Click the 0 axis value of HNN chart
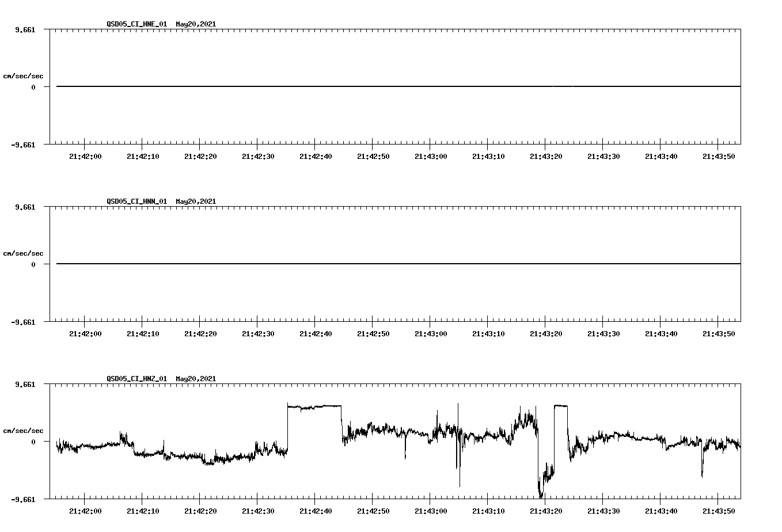This screenshot has width=782, height=532. tap(33, 264)
